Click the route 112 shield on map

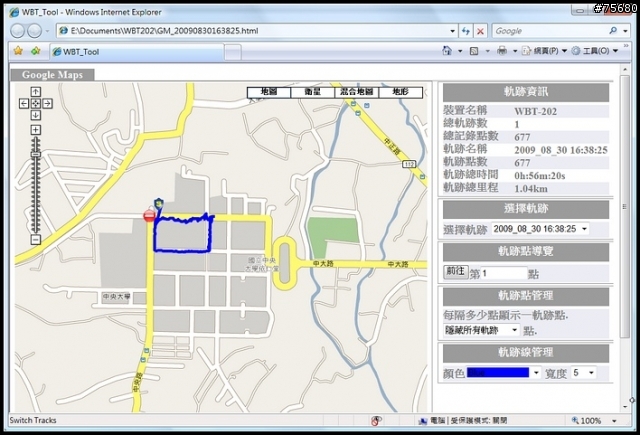tap(409, 164)
